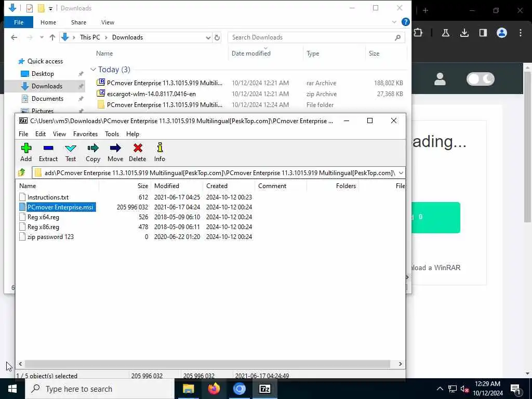Screen dimensions: 532x399
Task: Open Chrome extensions puzzle icon
Action: [x=418, y=33]
